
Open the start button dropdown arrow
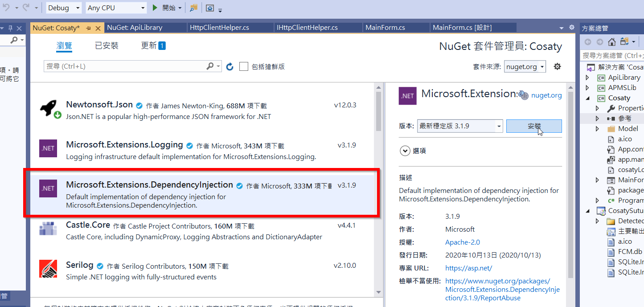180,8
